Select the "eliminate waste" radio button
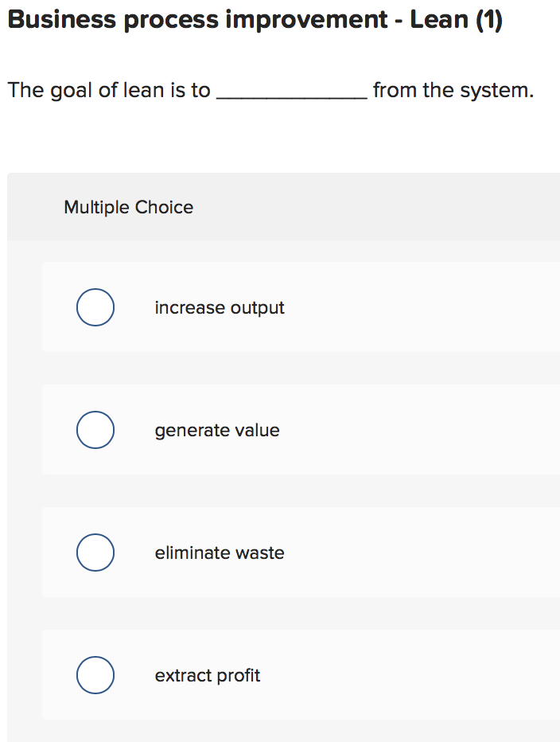560x742 pixels. (x=95, y=553)
